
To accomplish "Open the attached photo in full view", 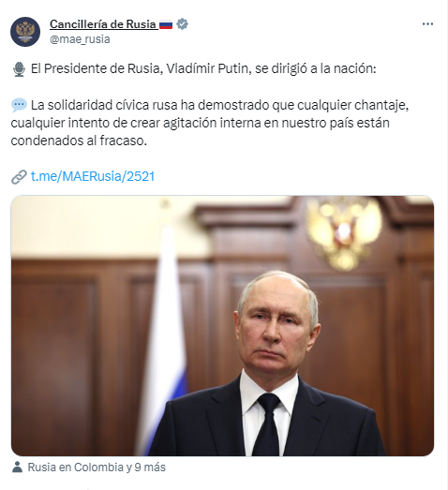I will (x=222, y=326).
